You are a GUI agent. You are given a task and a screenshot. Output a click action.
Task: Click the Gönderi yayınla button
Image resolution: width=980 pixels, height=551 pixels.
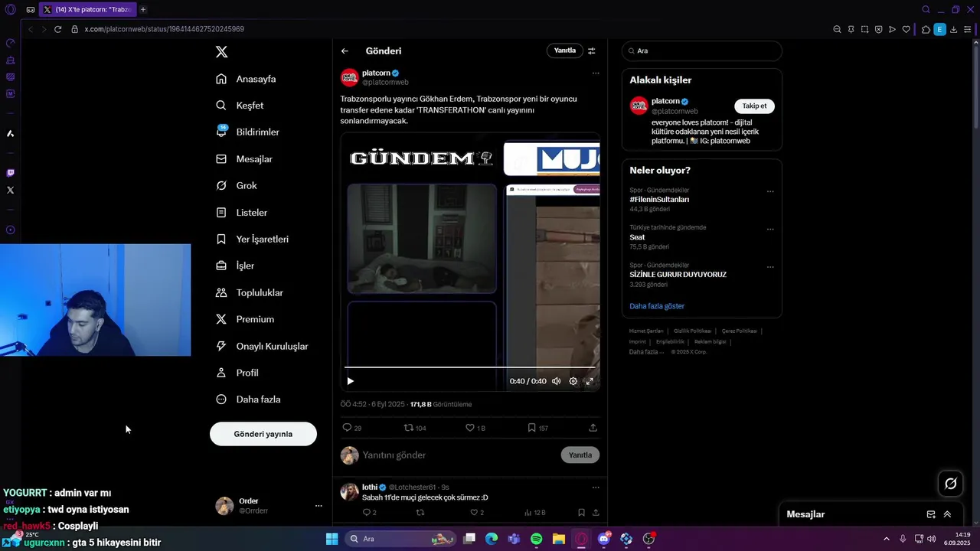(x=263, y=434)
